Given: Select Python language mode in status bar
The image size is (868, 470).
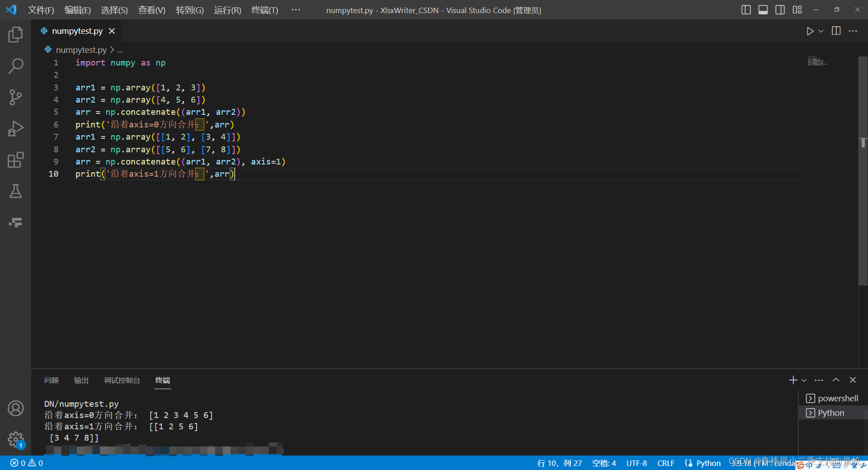Looking at the screenshot, I should pos(708,463).
